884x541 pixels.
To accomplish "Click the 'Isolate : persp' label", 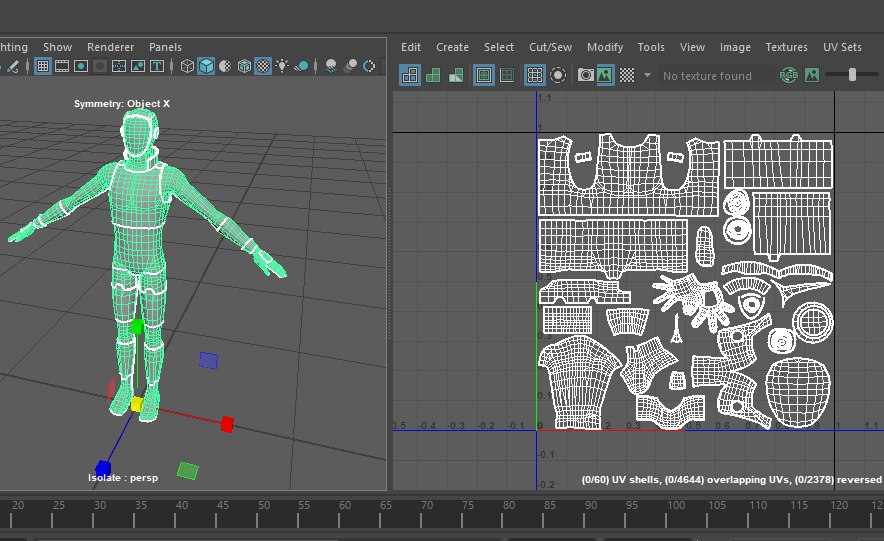I will tap(123, 478).
